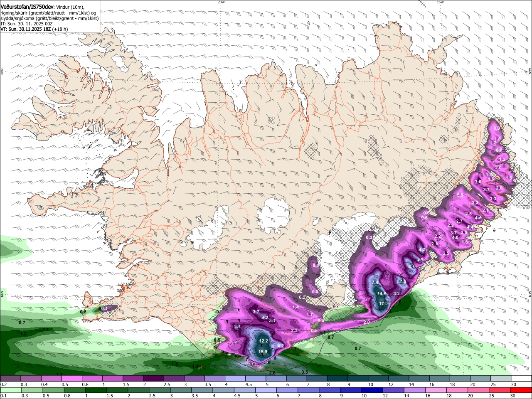Select the 2.7 value in the southeast
Viewport: 532px width, 399px height.
tap(459, 222)
